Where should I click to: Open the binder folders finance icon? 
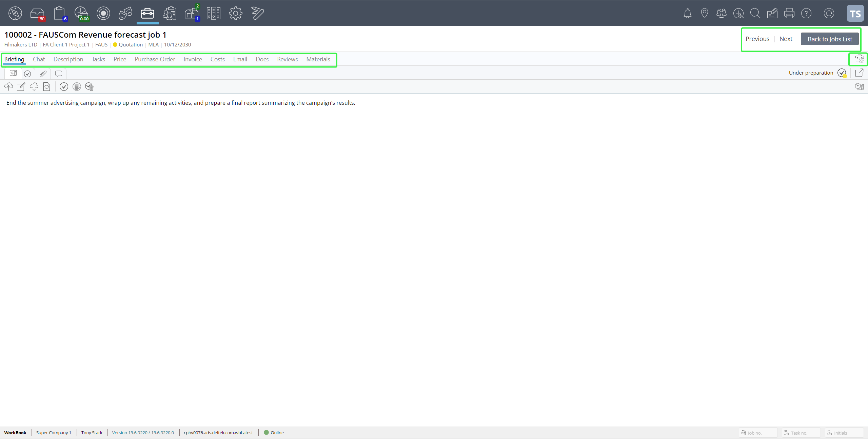pos(214,13)
